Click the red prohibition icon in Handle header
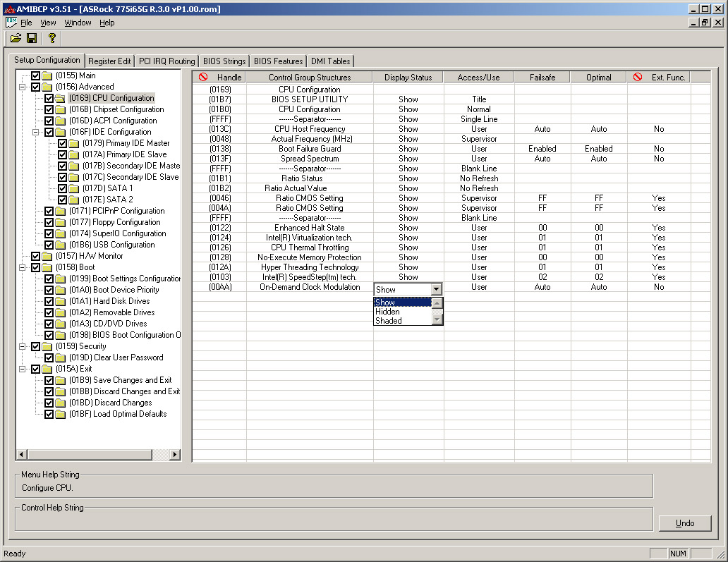This screenshot has width=728, height=562. point(203,77)
